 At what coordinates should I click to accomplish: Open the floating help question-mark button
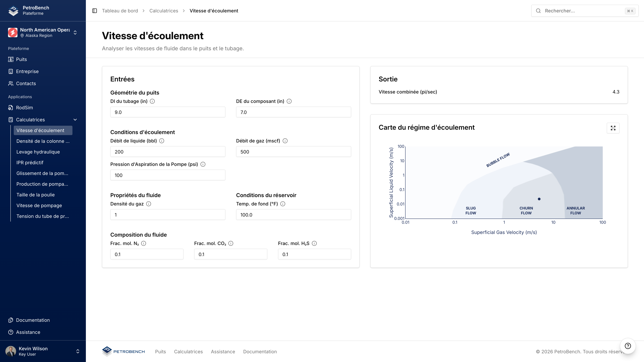tap(628, 346)
